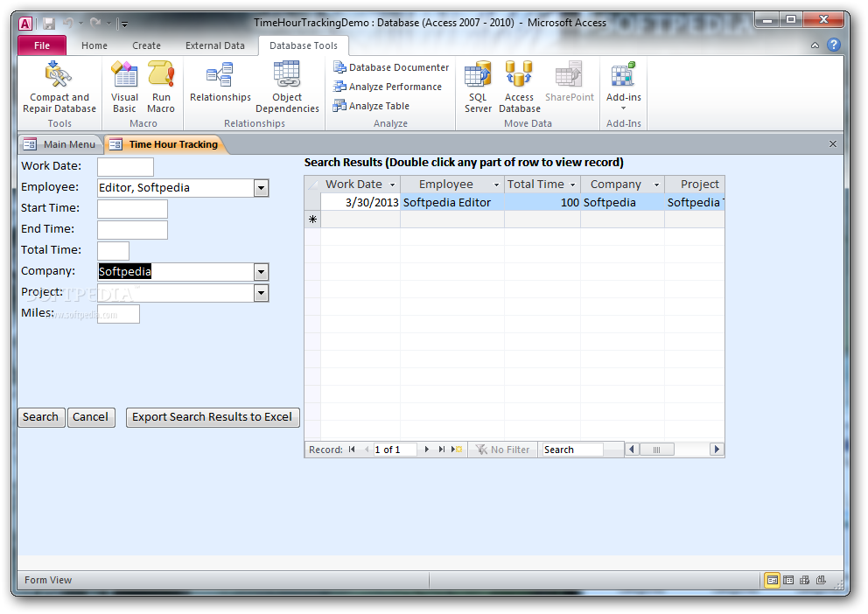The width and height of the screenshot is (868, 614).
Task: Click the current record number box
Action: [395, 450]
